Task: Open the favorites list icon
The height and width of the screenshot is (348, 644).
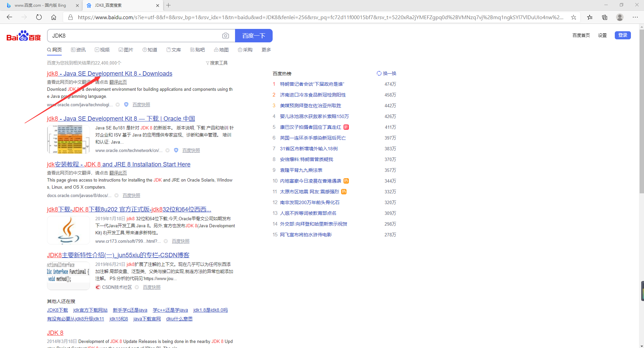Action: [x=590, y=17]
